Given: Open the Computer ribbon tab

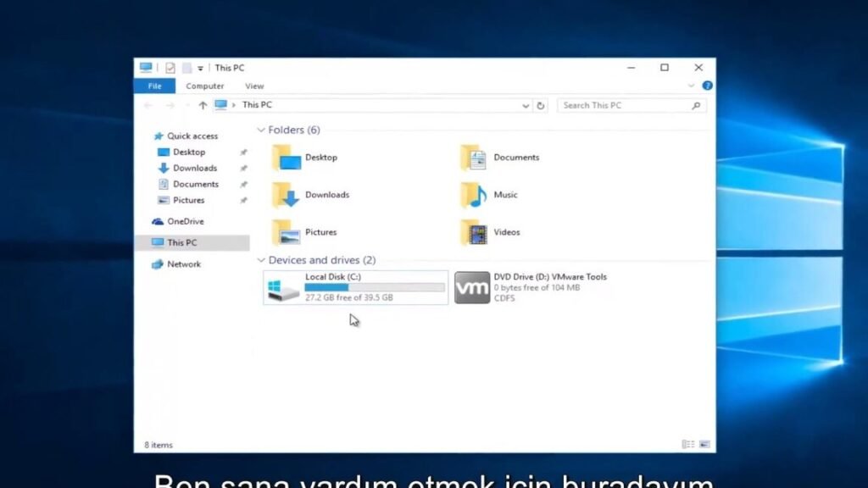Looking at the screenshot, I should pos(205,86).
